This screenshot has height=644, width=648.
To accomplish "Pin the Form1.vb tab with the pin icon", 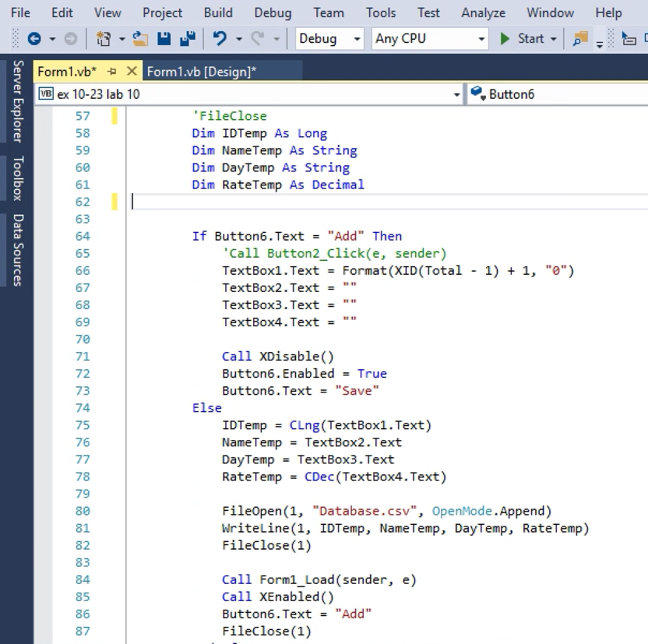I will coord(112,72).
